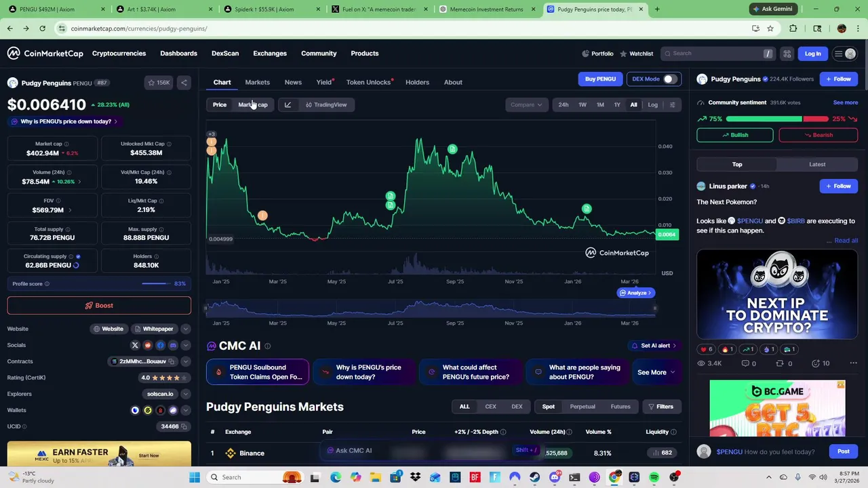The width and height of the screenshot is (868, 488).
Task: Share Pudgy Penguins using the share icon
Action: pos(184,83)
